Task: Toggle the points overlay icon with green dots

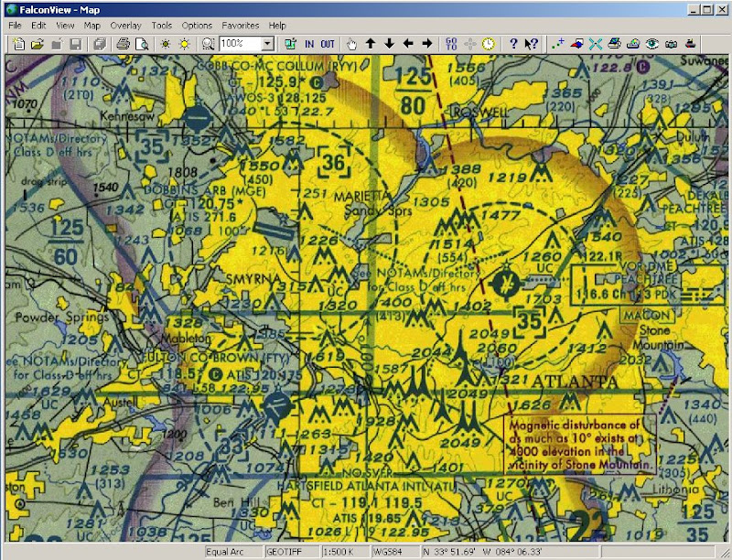Action: (558, 44)
